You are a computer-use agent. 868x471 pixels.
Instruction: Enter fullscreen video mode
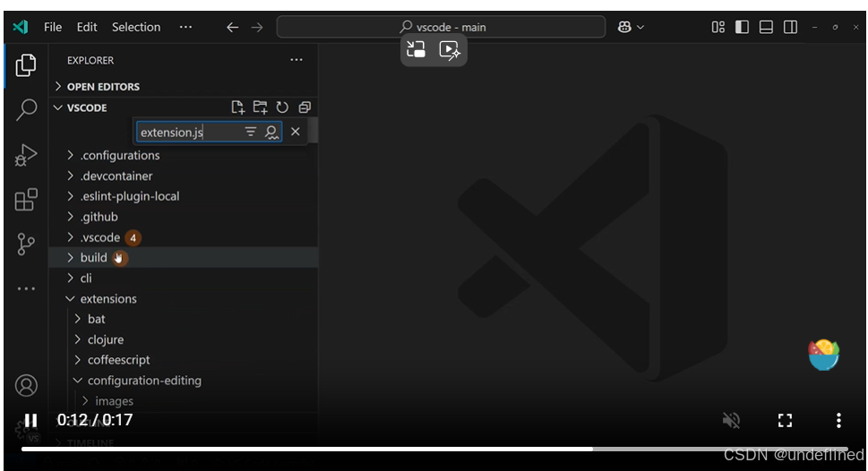pos(785,421)
